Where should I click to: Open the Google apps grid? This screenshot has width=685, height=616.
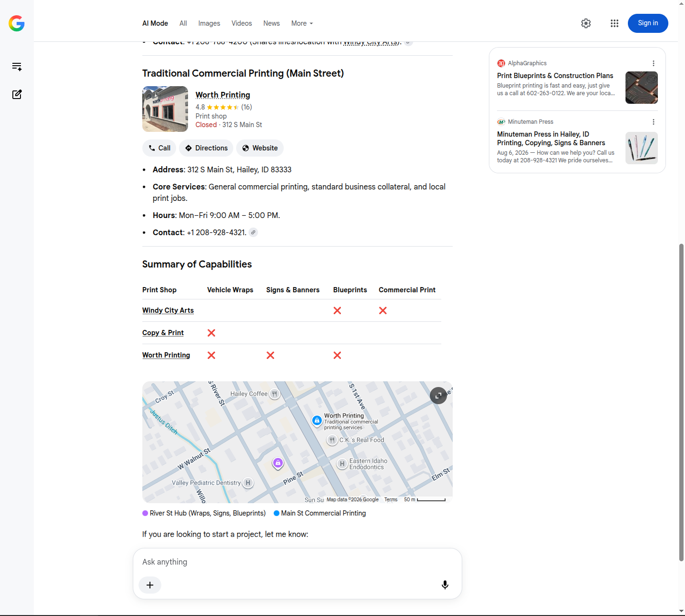tap(615, 23)
